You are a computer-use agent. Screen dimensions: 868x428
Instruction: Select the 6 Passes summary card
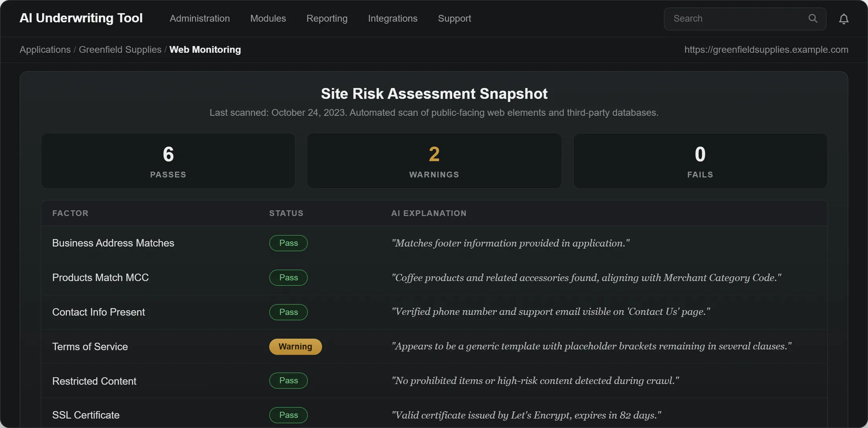(x=168, y=161)
